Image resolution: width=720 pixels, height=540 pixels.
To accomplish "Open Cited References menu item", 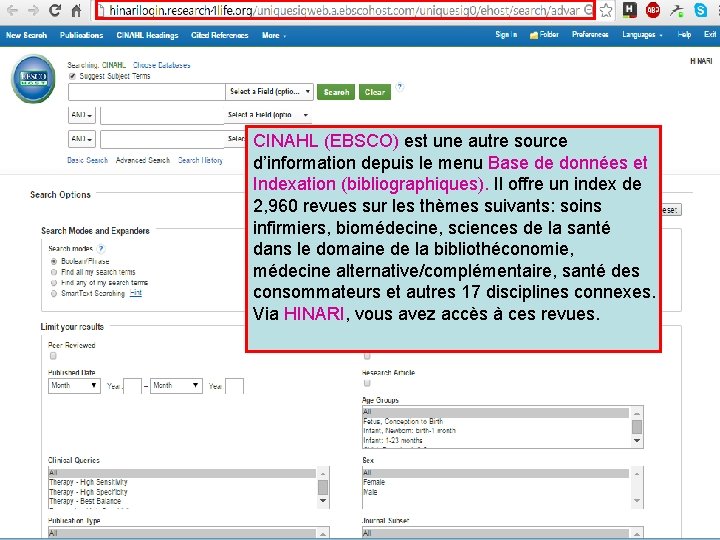I will point(219,35).
